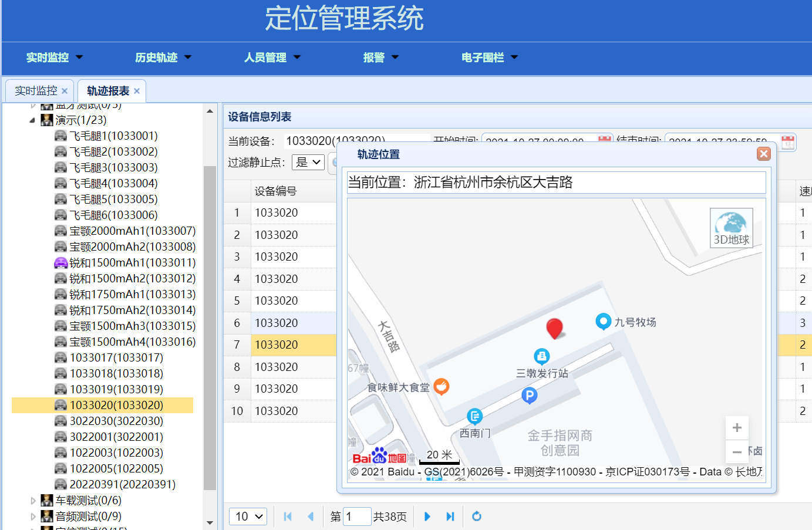Open end time calendar picker
812x530 pixels.
(x=788, y=142)
